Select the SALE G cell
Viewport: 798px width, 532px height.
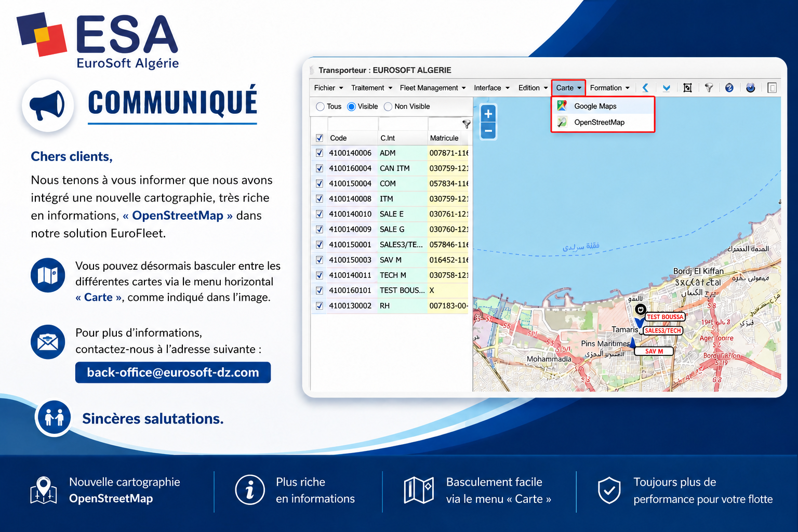click(402, 229)
